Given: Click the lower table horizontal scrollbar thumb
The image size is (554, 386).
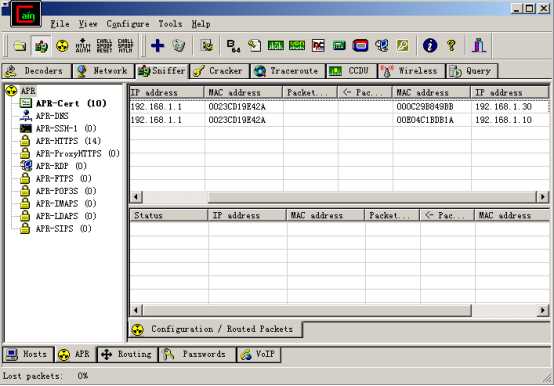Looking at the screenshot, I should 306,310.
